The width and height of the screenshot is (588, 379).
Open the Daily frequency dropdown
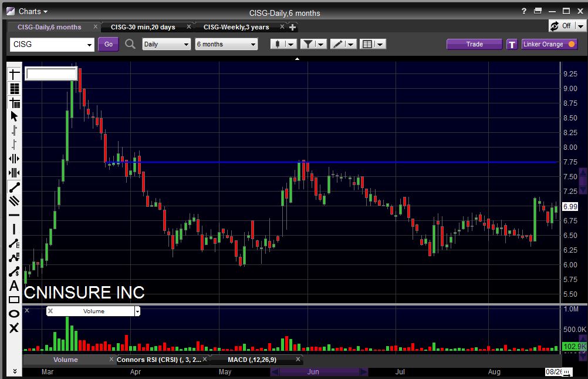[167, 44]
